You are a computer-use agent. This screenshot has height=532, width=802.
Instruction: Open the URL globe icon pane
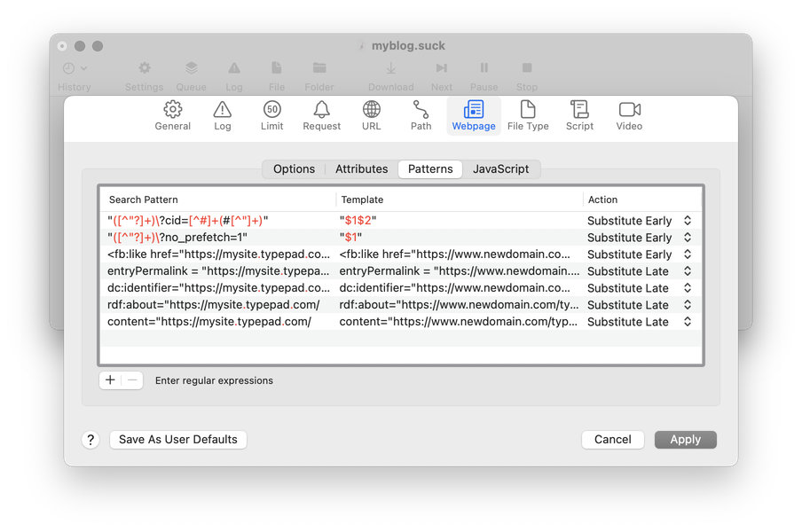(x=372, y=115)
